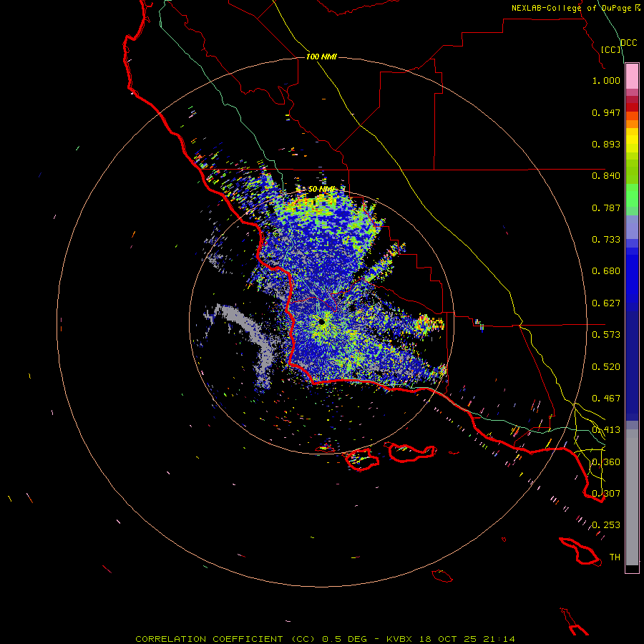The height and width of the screenshot is (644, 644).
Task: Click the 100 NMI range ring label
Action: click(321, 57)
